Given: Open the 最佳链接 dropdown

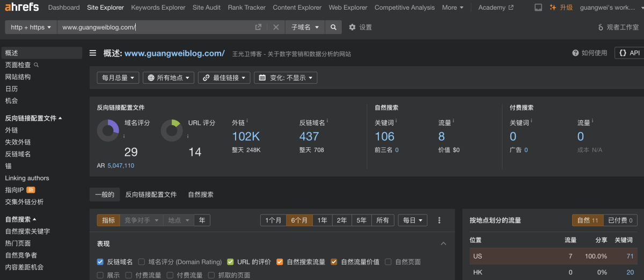Looking at the screenshot, I should tap(224, 77).
